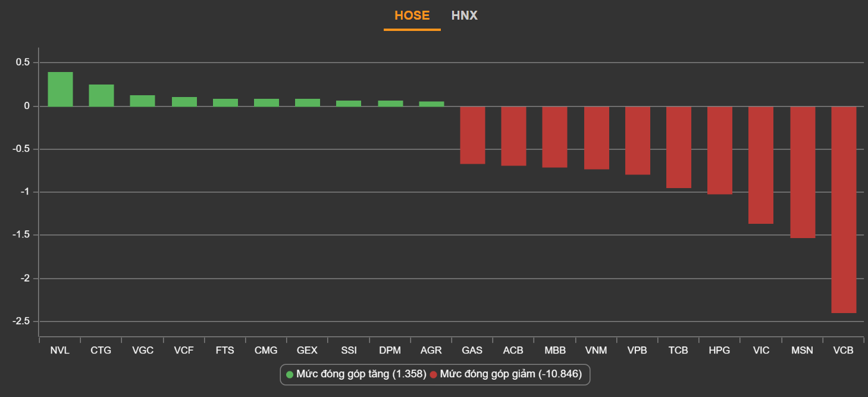Click the MBB axis label
The width and height of the screenshot is (868, 397).
pyautogui.click(x=554, y=351)
